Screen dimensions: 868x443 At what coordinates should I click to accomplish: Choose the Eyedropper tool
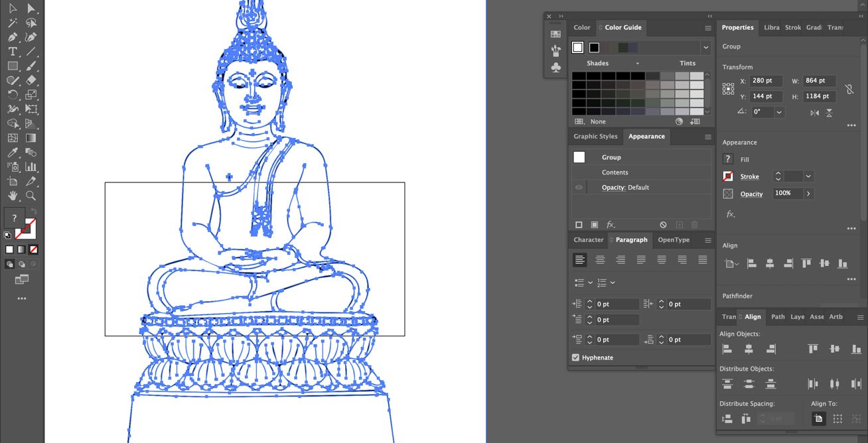click(13, 153)
